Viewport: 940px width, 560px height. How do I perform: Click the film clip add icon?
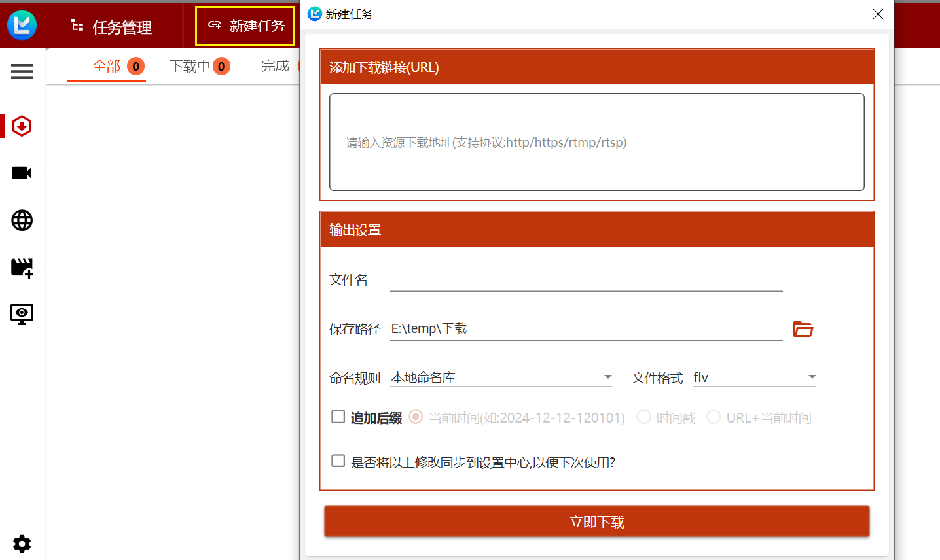(22, 268)
